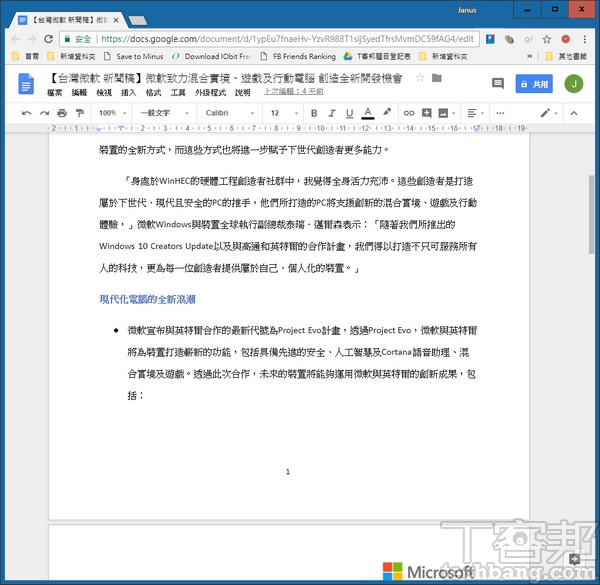Toggle Underline formatting
Screen dimensions: 600x585
coord(349,113)
